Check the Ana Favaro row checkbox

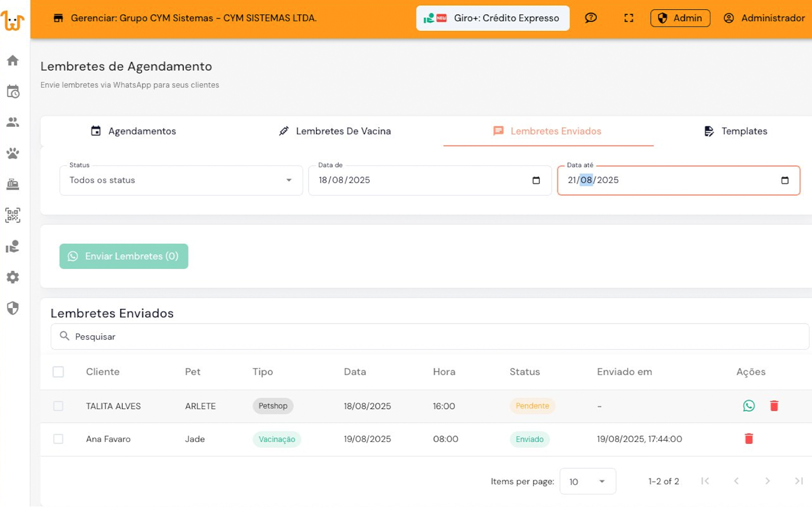point(58,439)
